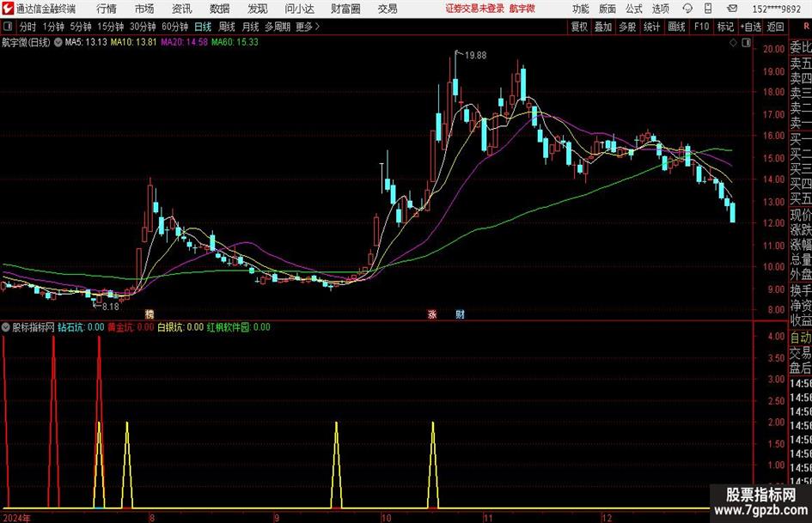The height and width of the screenshot is (523, 812).
Task: Open the 发现 menu
Action: click(258, 9)
